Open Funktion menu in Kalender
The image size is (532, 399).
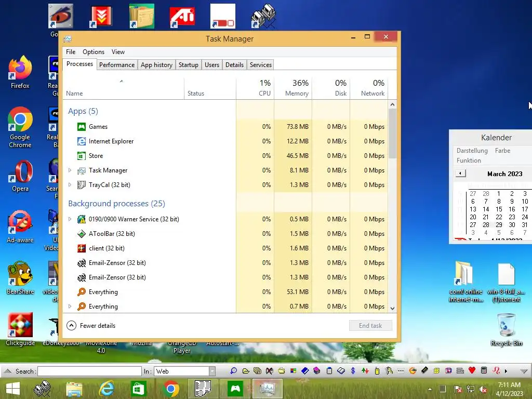(469, 161)
